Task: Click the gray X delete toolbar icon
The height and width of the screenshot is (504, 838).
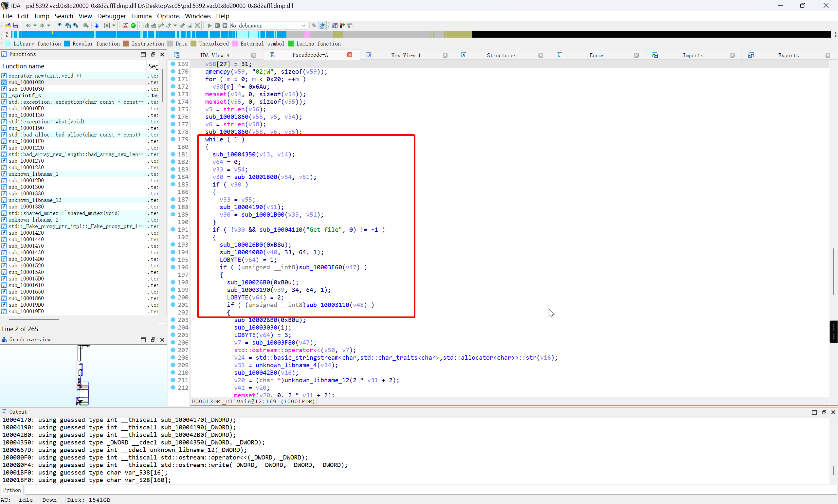Action: point(197,26)
